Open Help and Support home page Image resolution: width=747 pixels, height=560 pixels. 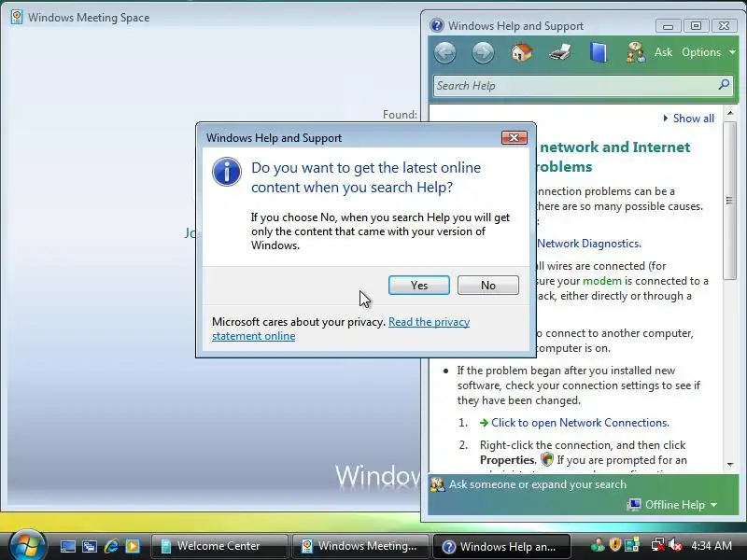point(521,52)
